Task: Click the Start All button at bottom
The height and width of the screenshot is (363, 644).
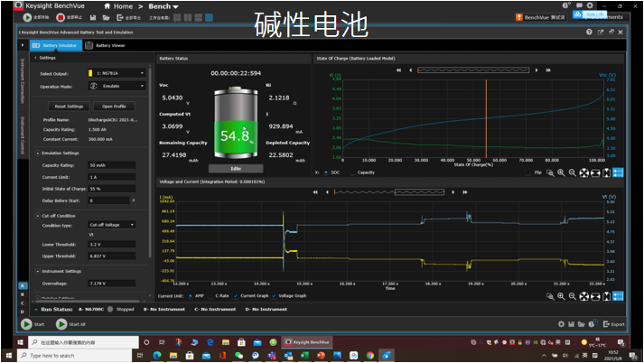Action: [70, 324]
